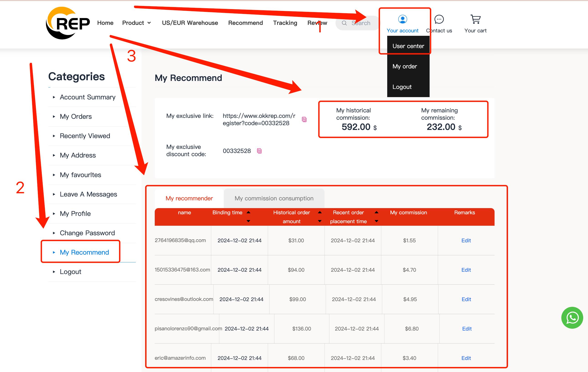588x372 pixels.
Task: Sort Recent order placement time ascending
Action: (376, 212)
